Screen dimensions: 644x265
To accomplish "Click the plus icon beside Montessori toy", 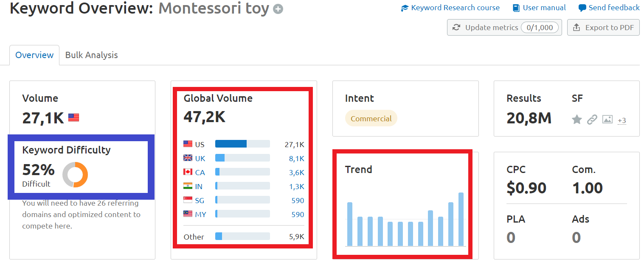I will pyautogui.click(x=278, y=9).
